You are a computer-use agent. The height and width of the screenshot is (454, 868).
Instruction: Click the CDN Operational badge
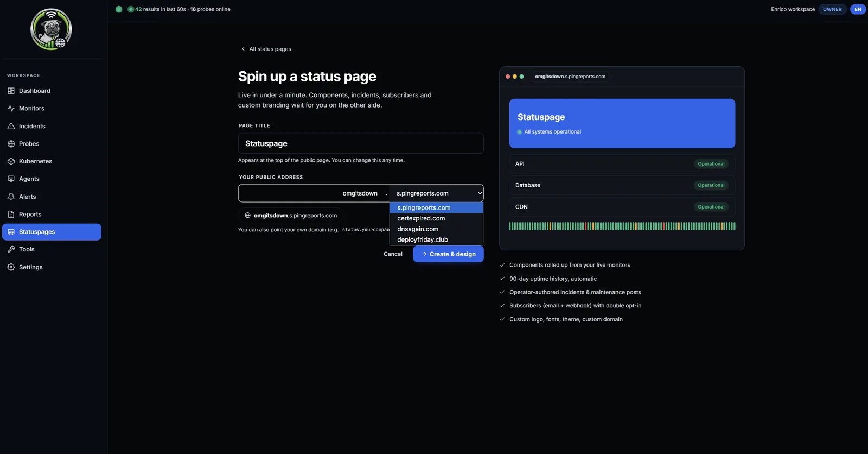[x=711, y=207]
